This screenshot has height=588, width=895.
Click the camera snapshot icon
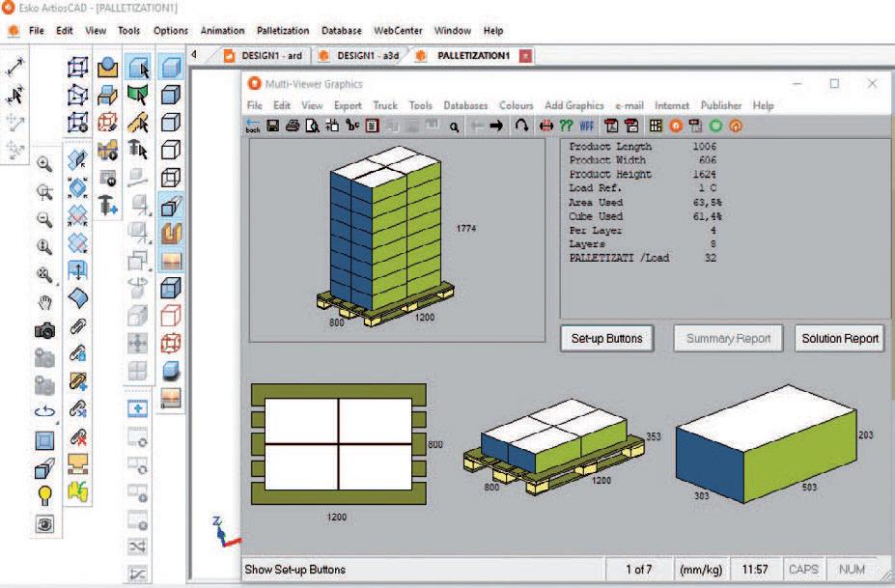(44, 330)
